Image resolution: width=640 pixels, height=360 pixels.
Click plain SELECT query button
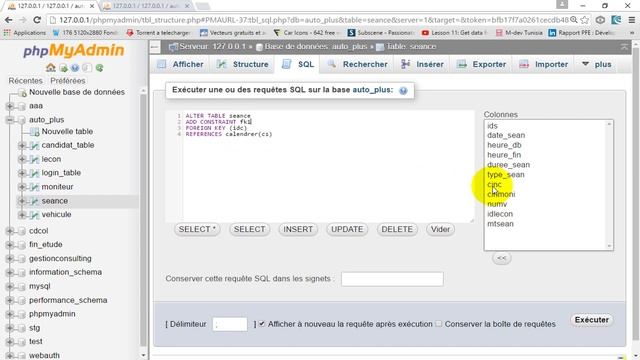tap(249, 229)
